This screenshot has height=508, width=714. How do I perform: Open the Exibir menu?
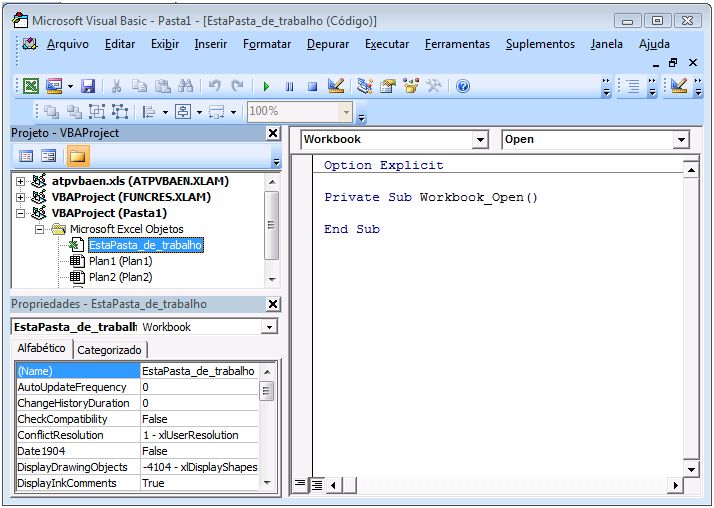pos(165,44)
